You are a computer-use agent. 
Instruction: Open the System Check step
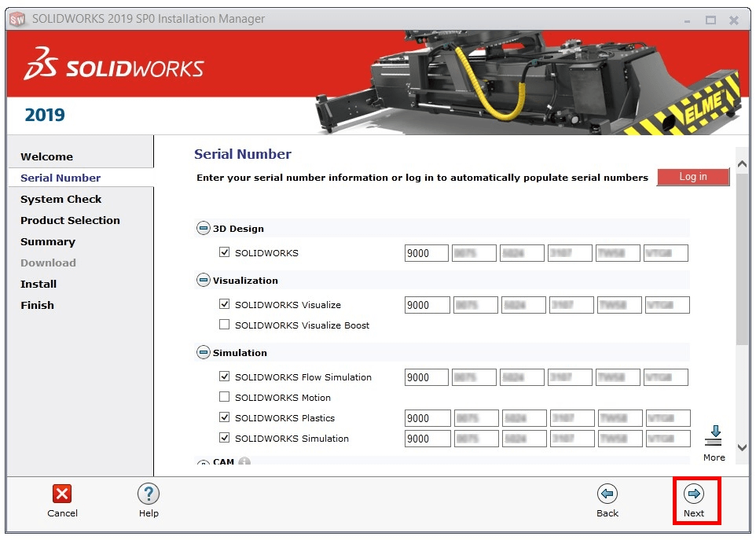tap(61, 199)
